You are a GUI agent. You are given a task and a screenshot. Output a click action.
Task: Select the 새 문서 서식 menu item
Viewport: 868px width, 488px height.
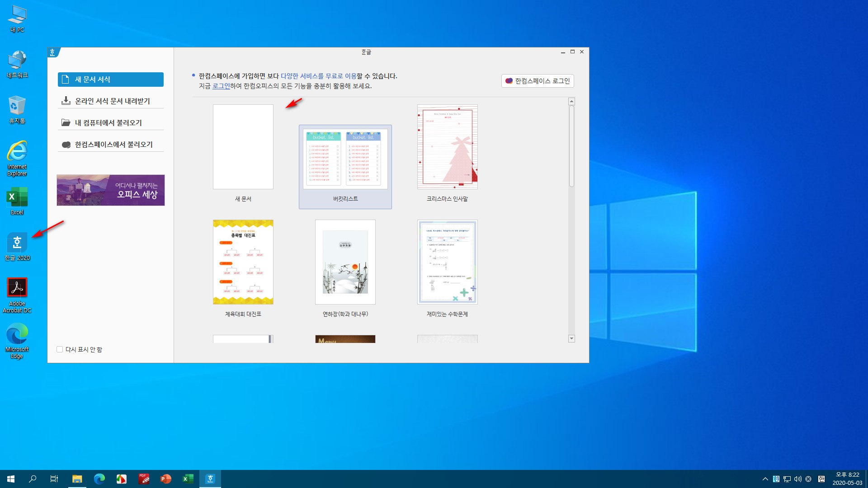(110, 80)
